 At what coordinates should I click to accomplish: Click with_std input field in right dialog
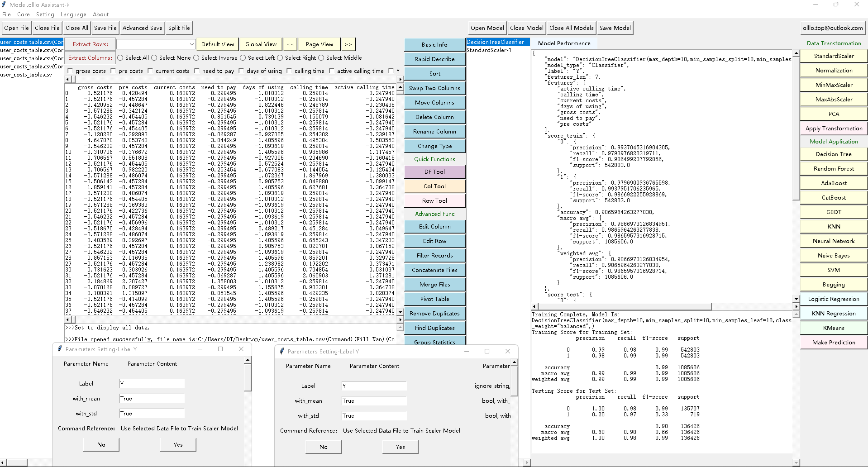(374, 415)
